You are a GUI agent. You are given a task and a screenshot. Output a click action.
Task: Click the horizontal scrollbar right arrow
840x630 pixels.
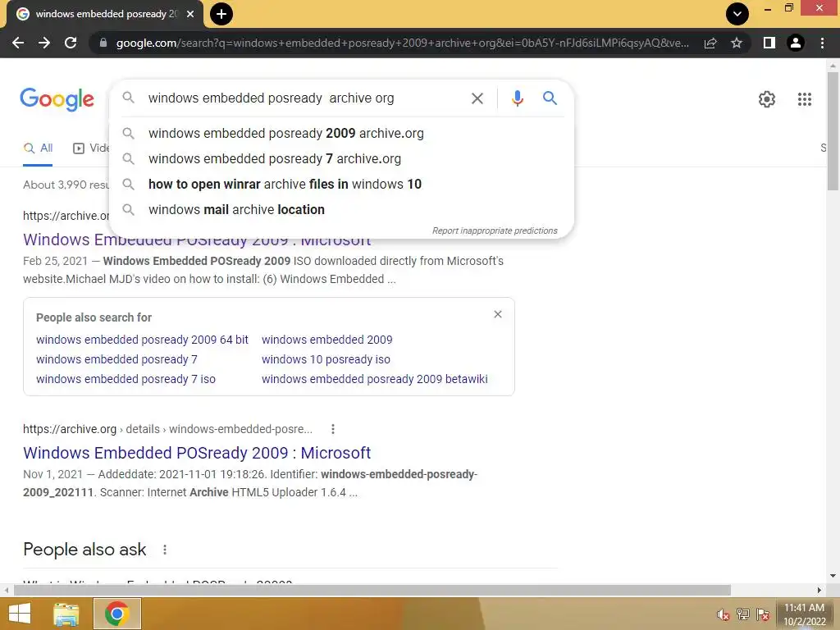pyautogui.click(x=819, y=591)
